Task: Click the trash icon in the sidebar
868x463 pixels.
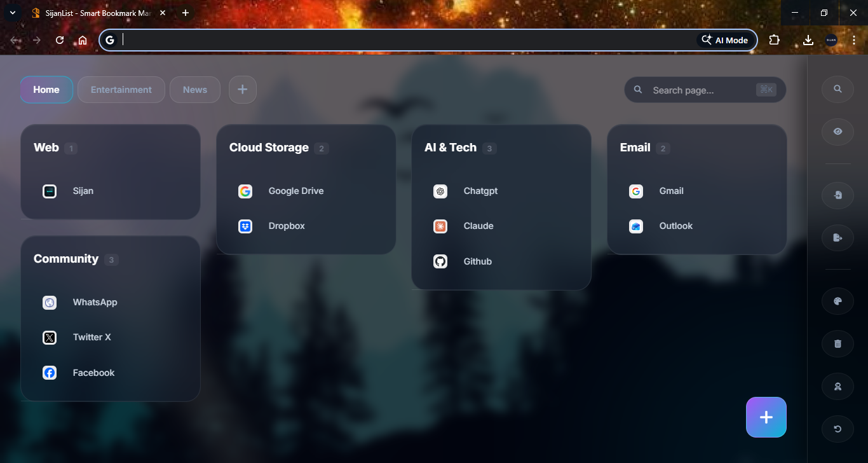Action: tap(837, 343)
